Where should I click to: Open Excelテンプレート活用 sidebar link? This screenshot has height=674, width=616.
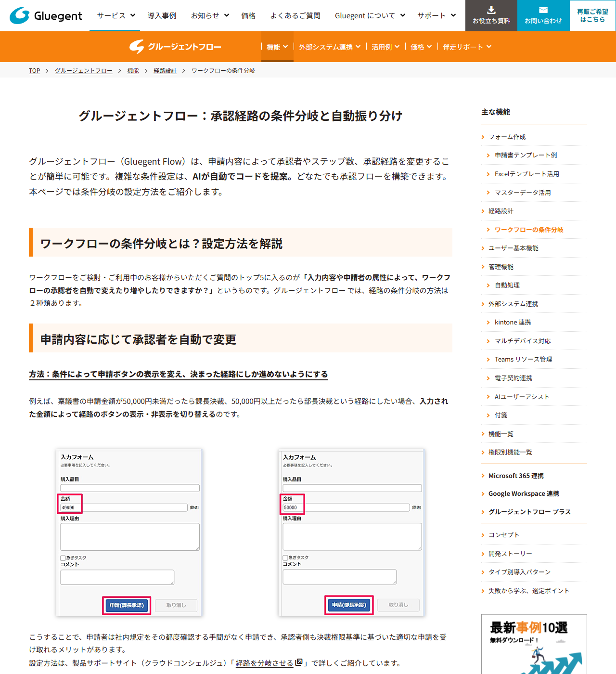tap(527, 174)
